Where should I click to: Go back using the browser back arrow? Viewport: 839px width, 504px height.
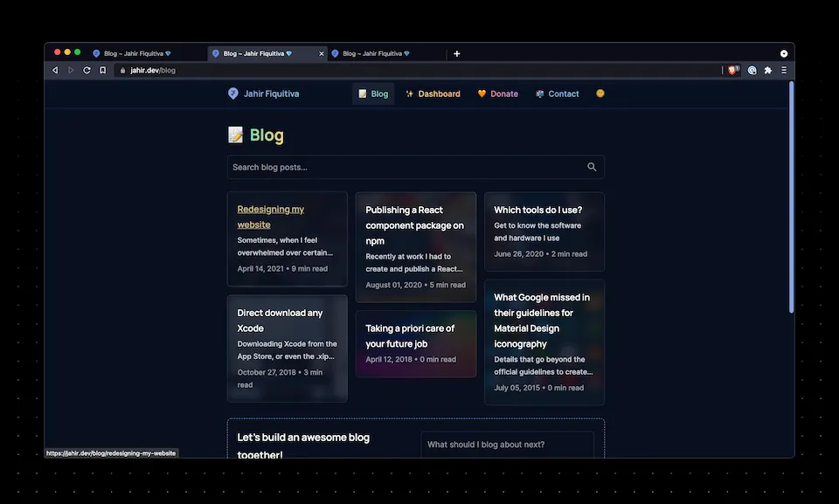(55, 70)
